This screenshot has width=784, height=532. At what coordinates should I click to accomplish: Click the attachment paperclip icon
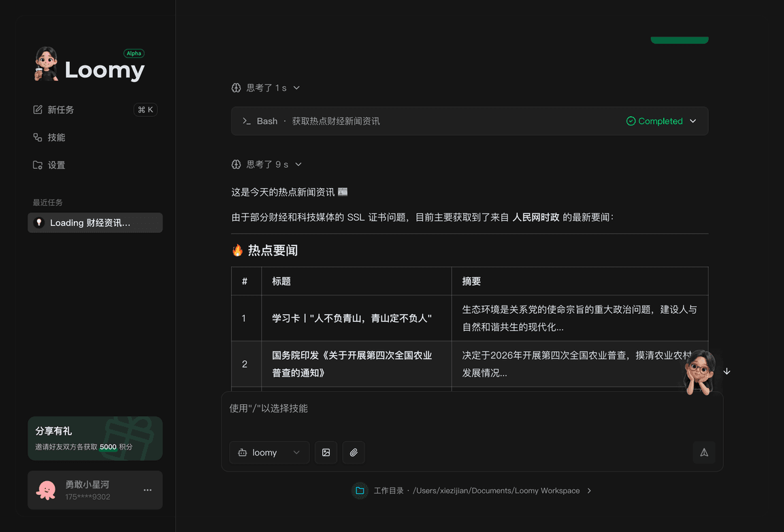[353, 452]
